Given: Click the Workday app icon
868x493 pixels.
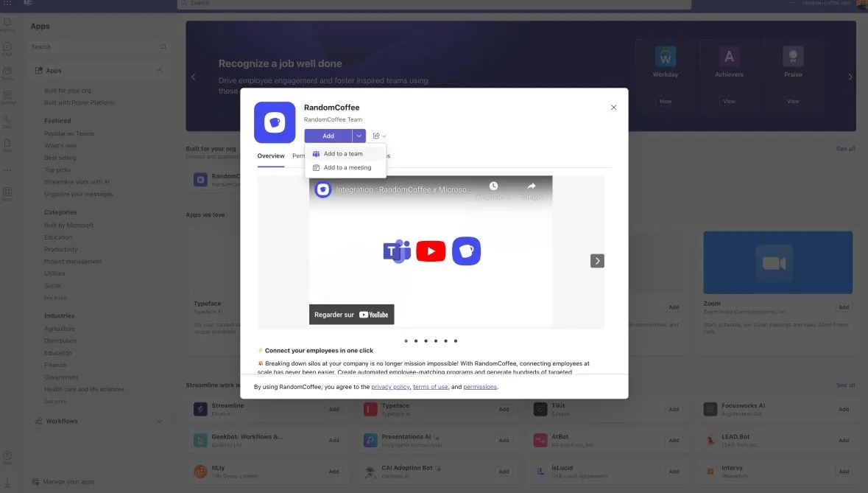Looking at the screenshot, I should [x=666, y=57].
